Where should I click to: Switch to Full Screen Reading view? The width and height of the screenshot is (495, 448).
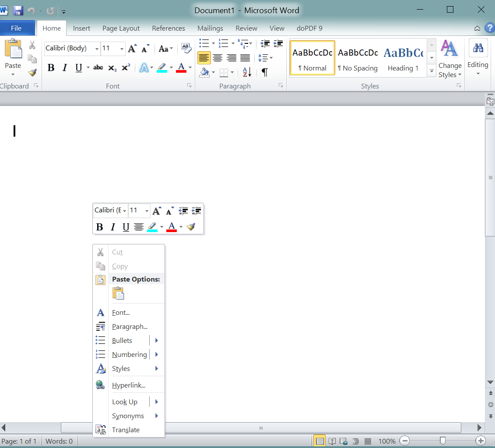click(x=332, y=441)
